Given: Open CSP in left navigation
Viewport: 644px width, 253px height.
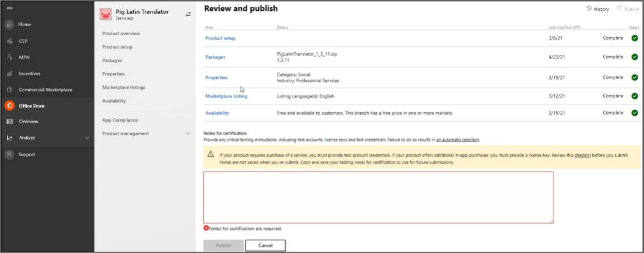Looking at the screenshot, I should (x=23, y=41).
